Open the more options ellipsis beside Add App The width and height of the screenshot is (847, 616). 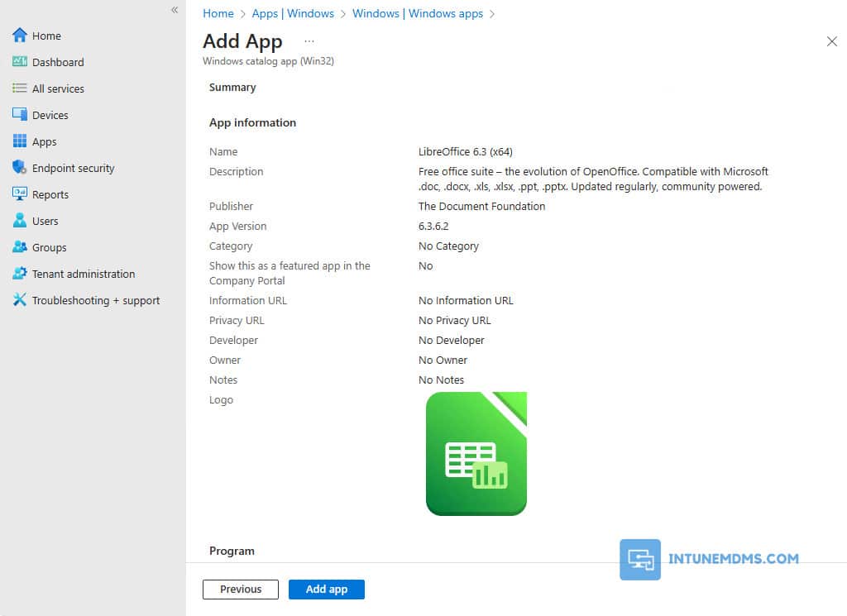(x=309, y=41)
